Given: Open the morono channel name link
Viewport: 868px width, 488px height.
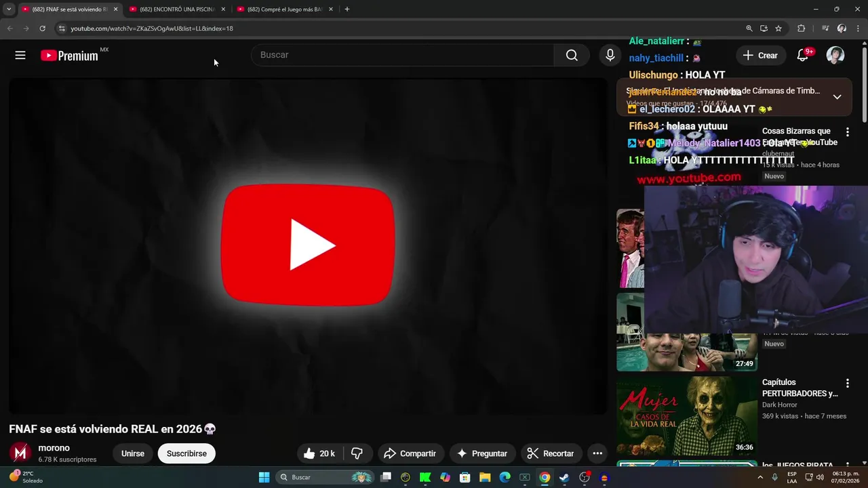Looking at the screenshot, I should (x=54, y=448).
